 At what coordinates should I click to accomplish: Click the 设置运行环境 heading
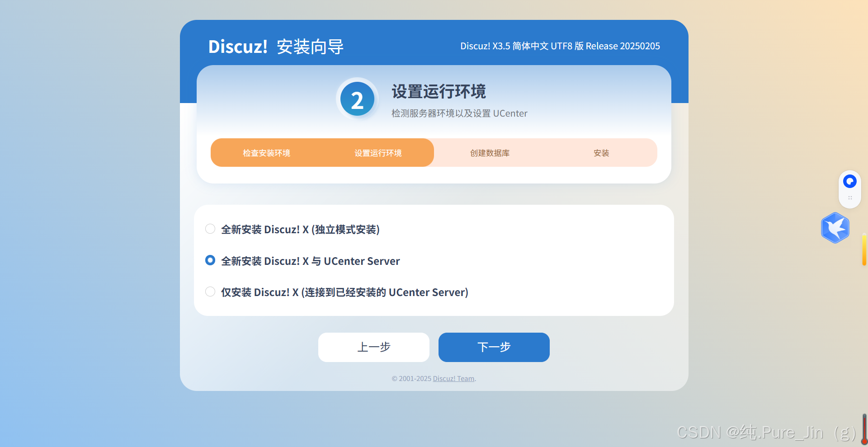(x=439, y=91)
